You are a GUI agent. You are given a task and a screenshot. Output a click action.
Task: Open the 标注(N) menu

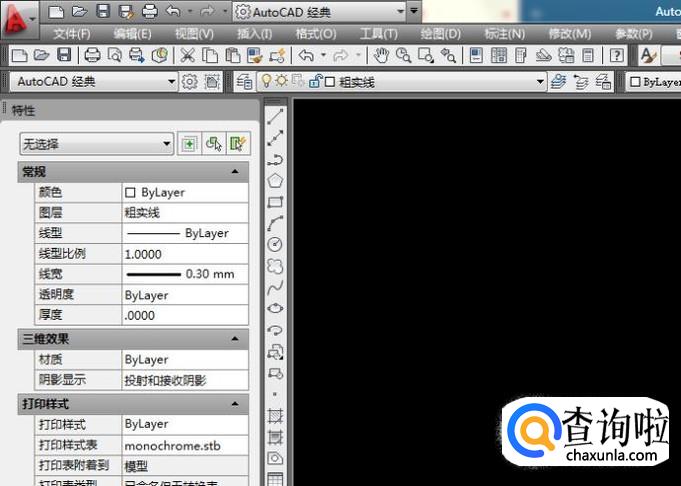tap(505, 34)
